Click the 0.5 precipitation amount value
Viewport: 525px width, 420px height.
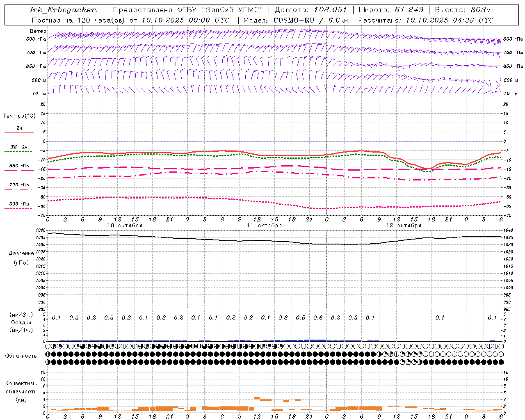click(x=301, y=317)
